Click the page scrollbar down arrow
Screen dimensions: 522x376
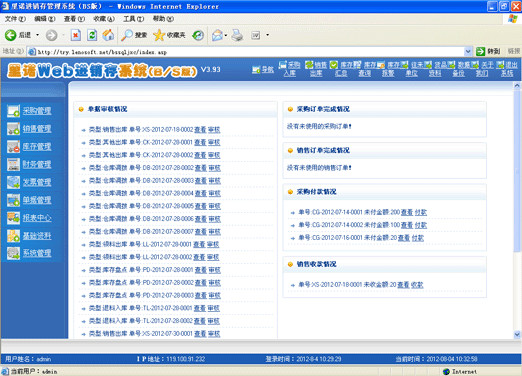(x=517, y=334)
